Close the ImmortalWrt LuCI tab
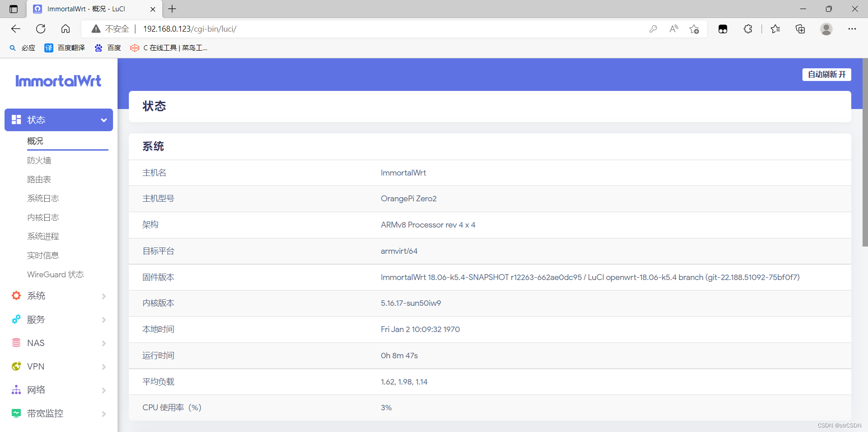The image size is (868, 432). (153, 9)
